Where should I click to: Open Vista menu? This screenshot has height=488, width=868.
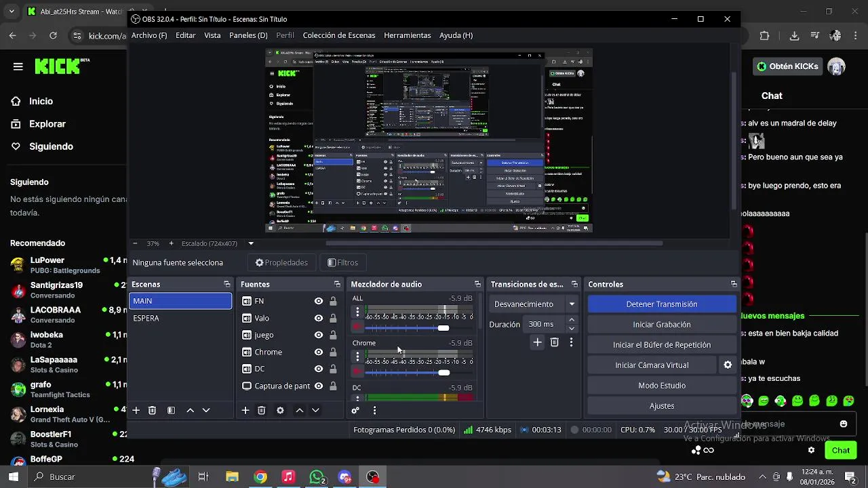(x=212, y=35)
